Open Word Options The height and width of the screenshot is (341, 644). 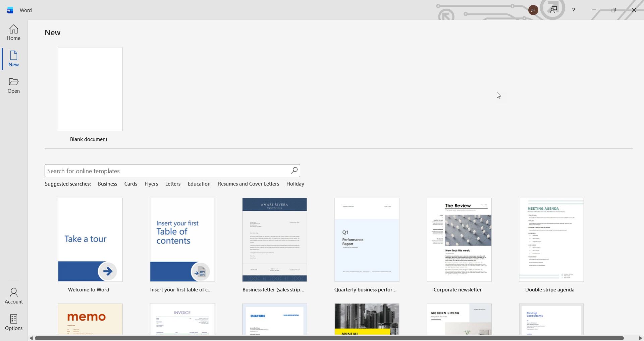point(13,323)
